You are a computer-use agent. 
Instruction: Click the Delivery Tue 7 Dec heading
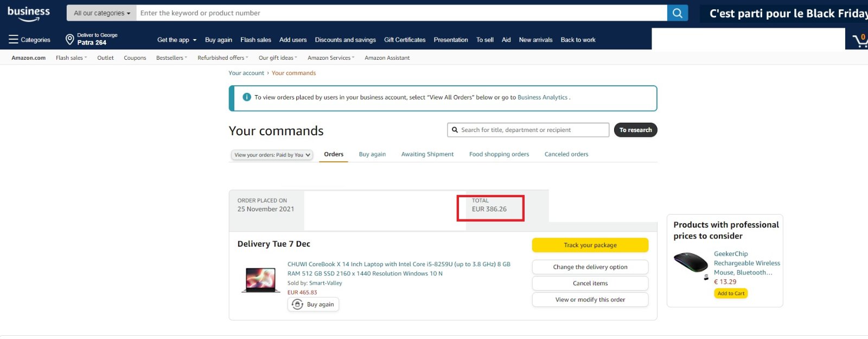coord(274,244)
